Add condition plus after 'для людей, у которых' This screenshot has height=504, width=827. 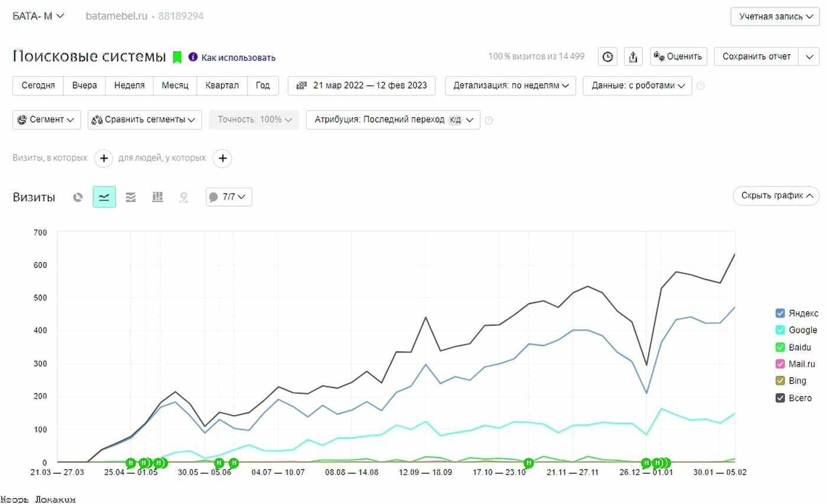222,158
